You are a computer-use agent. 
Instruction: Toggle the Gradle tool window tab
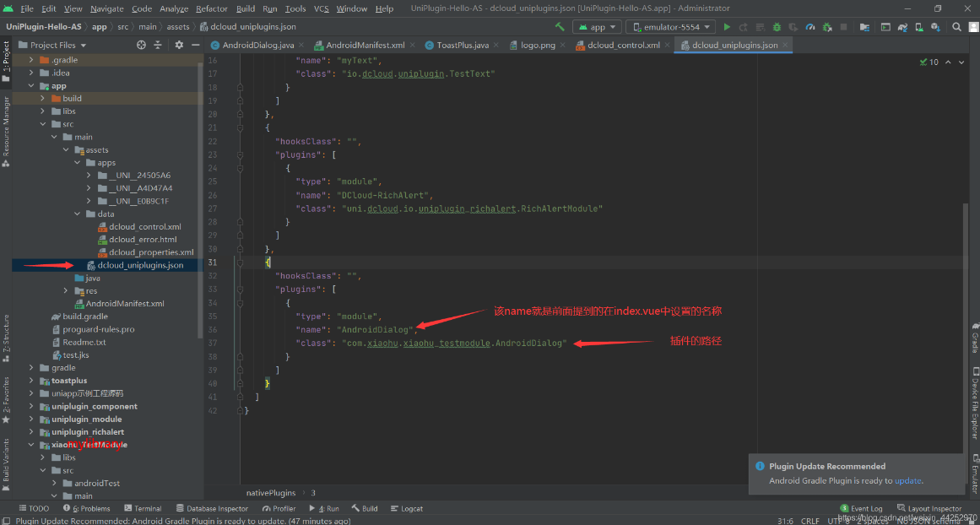click(974, 338)
